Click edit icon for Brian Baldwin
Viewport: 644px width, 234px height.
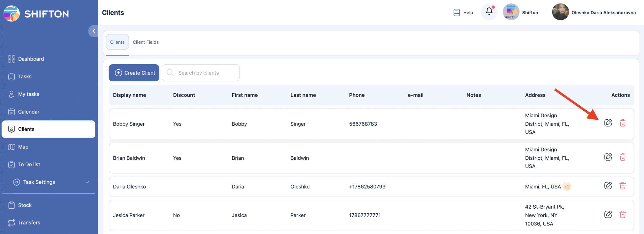click(608, 157)
